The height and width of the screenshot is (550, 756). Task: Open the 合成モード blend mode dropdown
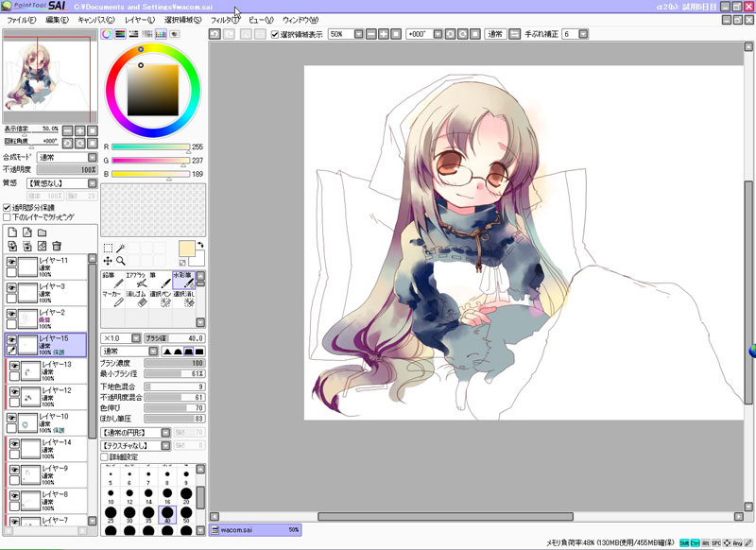[x=67, y=157]
